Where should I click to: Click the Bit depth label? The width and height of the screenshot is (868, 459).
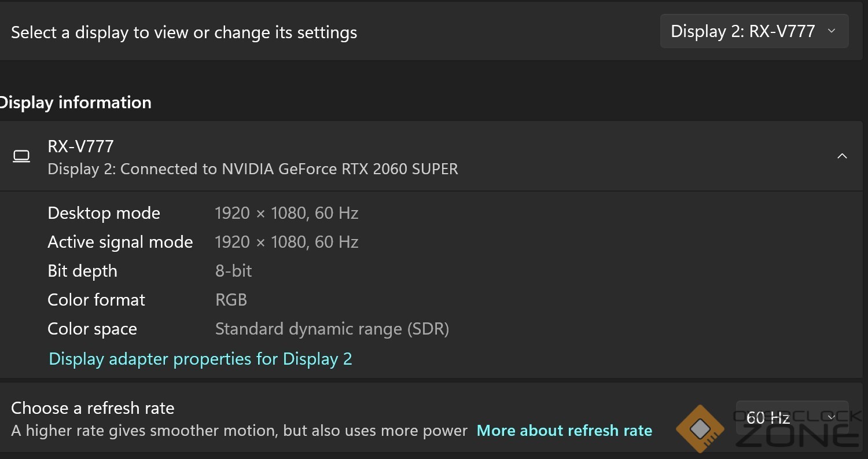(x=82, y=271)
